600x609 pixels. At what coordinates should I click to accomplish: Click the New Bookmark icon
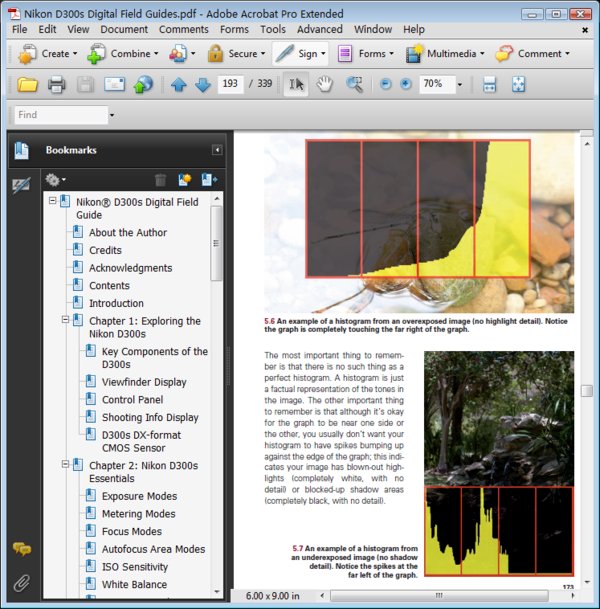184,180
